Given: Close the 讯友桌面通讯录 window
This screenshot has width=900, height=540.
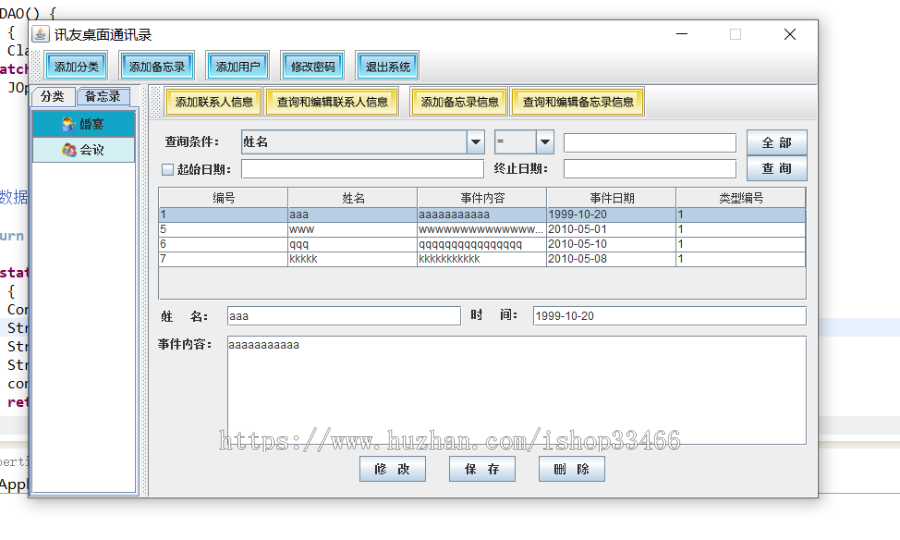Looking at the screenshot, I should (790, 34).
